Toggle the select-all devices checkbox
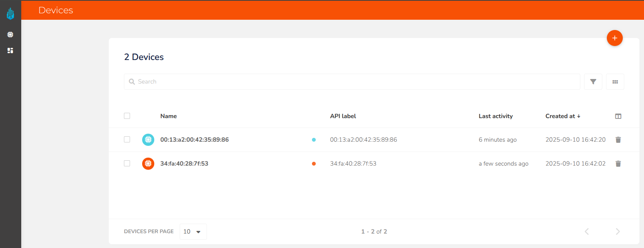Screen dimensions: 644x248 tap(127, 116)
